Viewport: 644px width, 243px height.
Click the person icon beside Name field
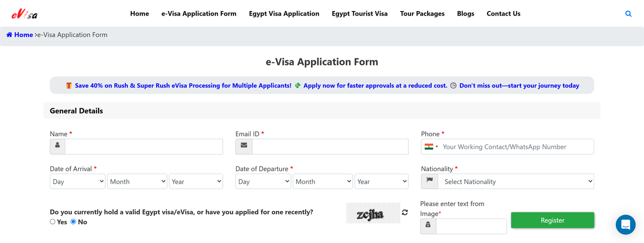tap(57, 146)
